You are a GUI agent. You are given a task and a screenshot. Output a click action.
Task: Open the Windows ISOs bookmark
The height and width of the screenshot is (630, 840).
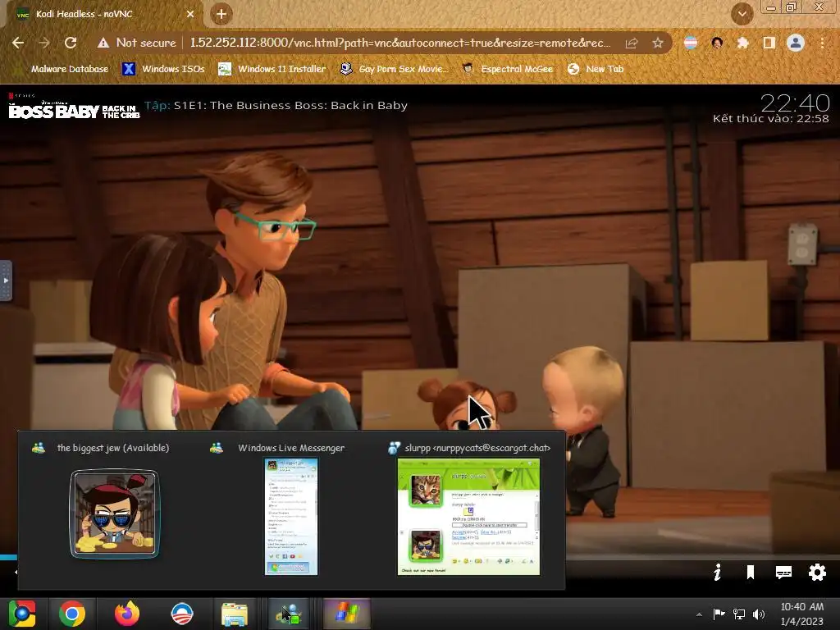(163, 69)
